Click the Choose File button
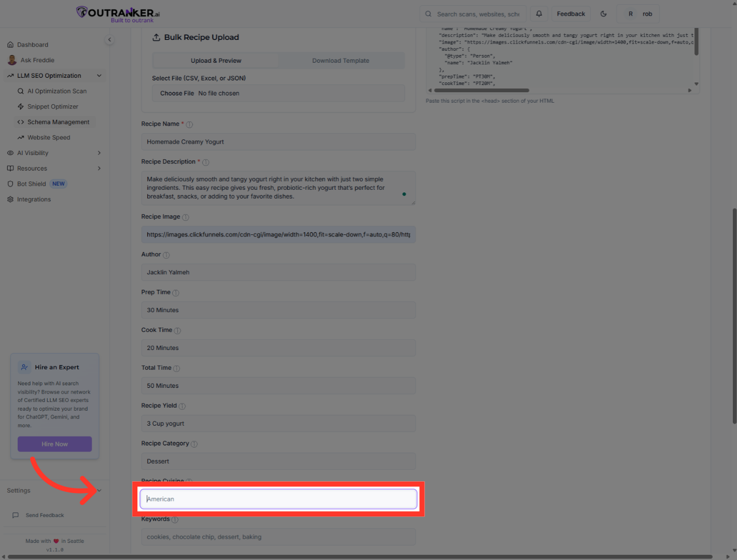This screenshot has width=737, height=560. [x=177, y=93]
